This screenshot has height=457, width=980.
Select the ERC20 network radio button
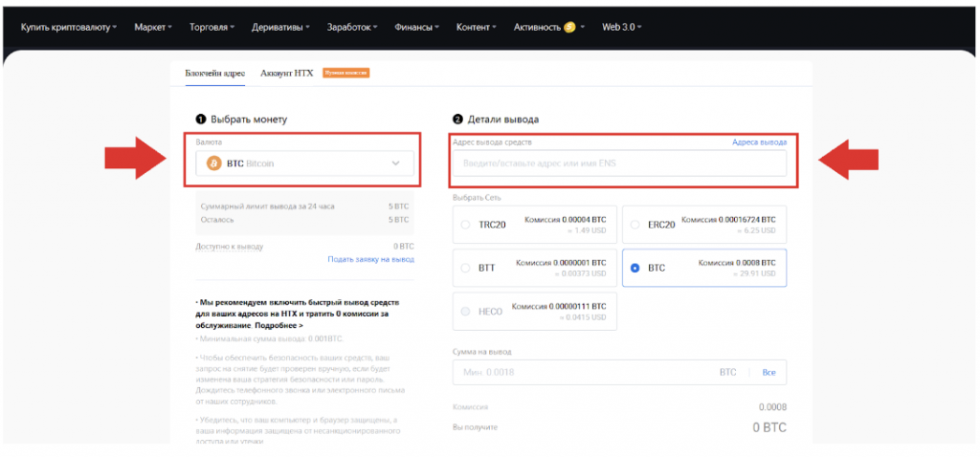635,225
